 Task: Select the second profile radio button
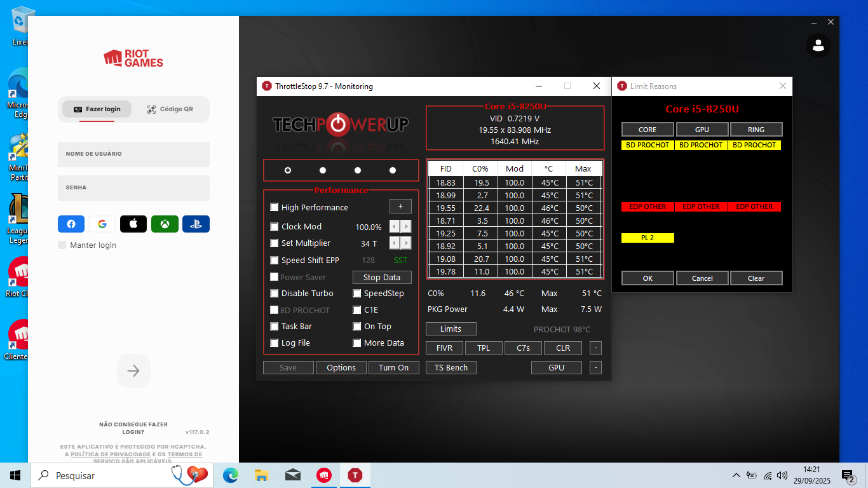click(323, 170)
